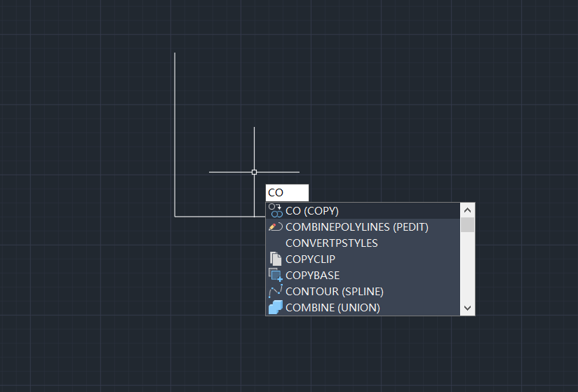
Task: Select the CONTOUR (SPLINE) label
Action: (334, 291)
